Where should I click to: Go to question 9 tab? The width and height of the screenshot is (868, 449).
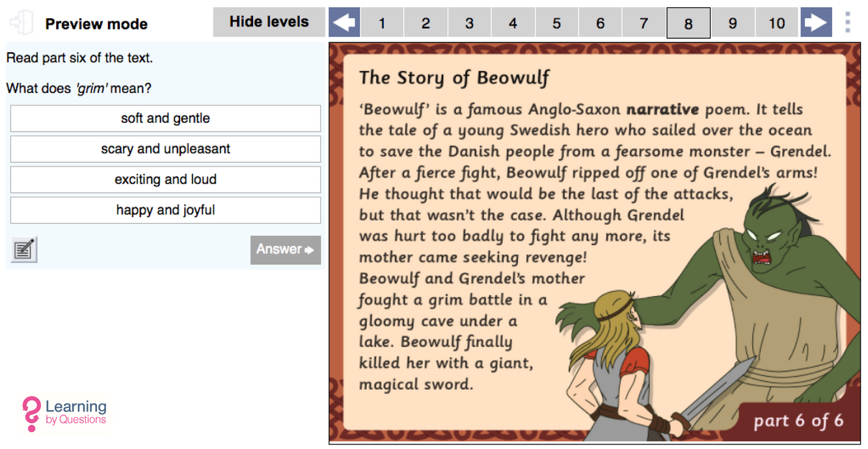[733, 23]
